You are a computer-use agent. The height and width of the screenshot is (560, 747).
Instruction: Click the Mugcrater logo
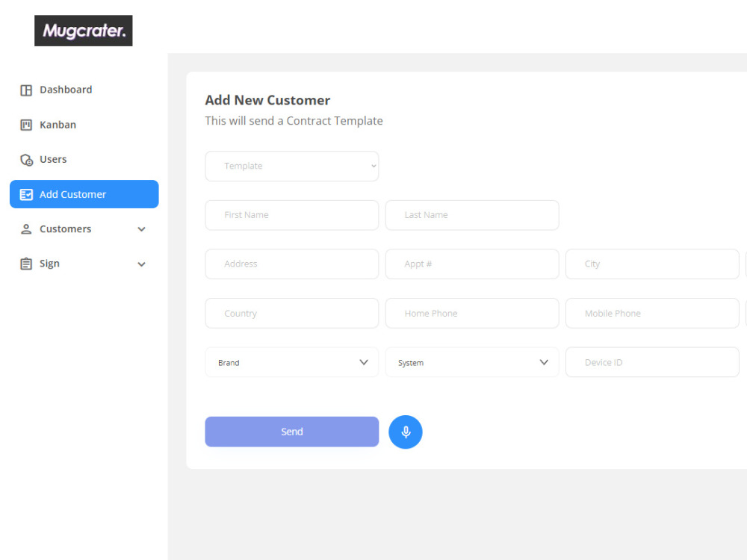coord(84,31)
